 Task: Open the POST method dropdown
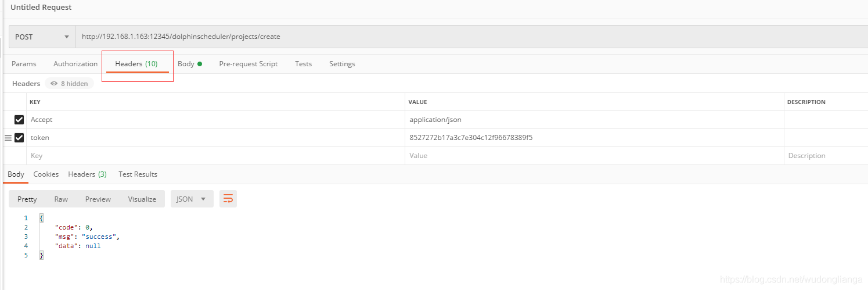(x=42, y=37)
